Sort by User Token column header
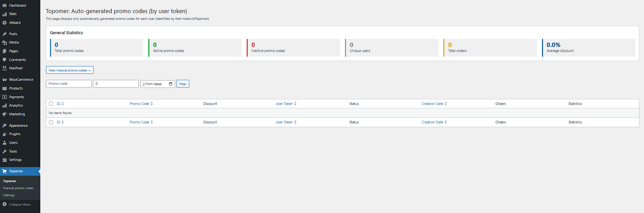This screenshot has width=644, height=213. click(x=284, y=104)
